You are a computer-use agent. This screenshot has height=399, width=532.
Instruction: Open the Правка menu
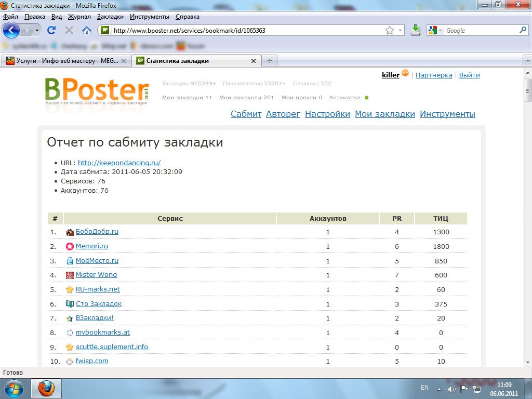click(35, 17)
